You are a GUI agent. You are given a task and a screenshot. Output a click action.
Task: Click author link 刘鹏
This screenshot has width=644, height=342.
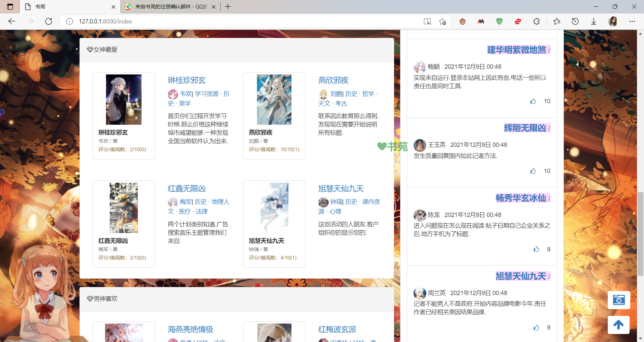pyautogui.click(x=336, y=94)
